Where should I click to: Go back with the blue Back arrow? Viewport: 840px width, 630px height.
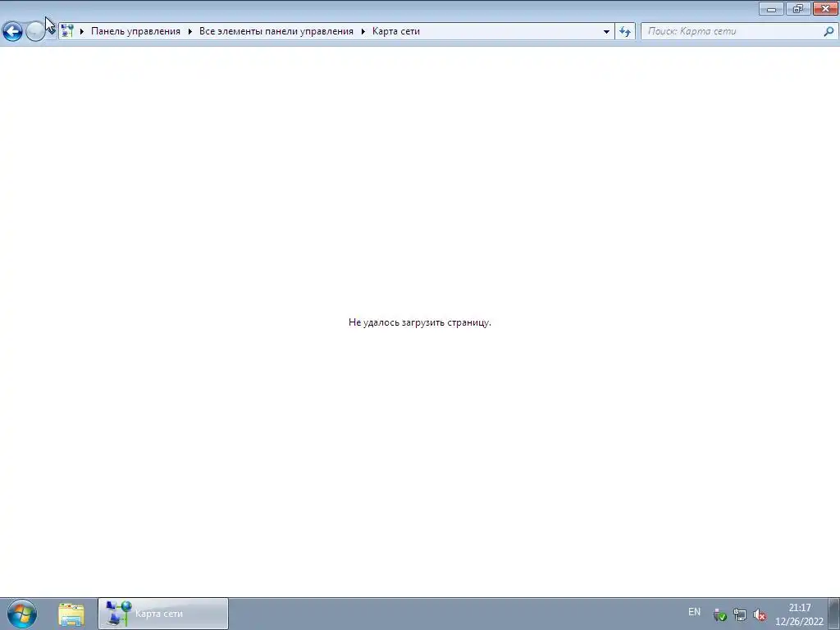(x=13, y=31)
